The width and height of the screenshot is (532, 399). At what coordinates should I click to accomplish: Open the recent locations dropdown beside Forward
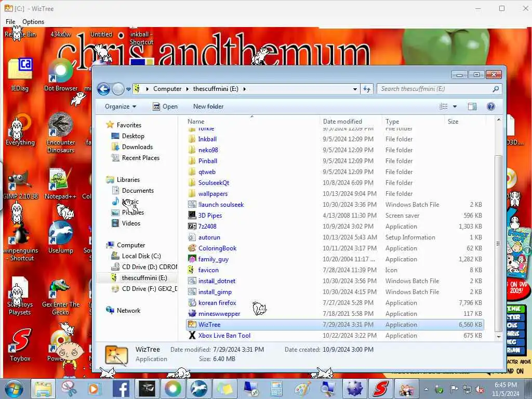click(x=129, y=89)
